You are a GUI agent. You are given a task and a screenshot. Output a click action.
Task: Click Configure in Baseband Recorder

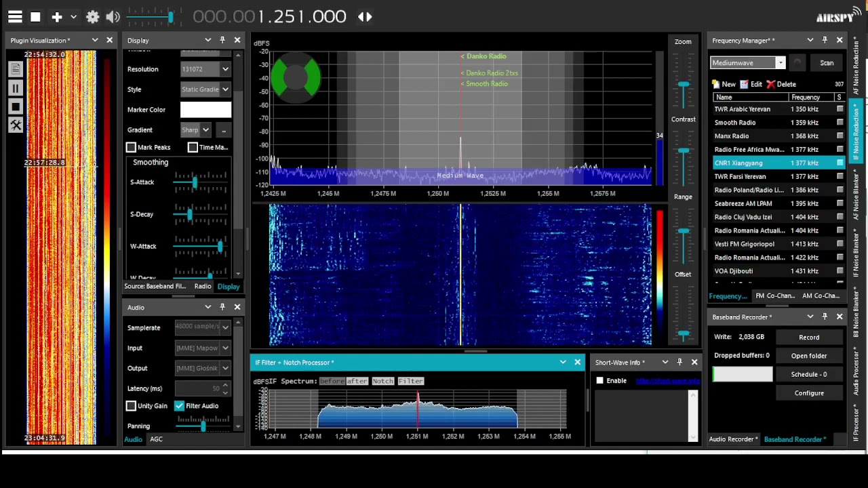pyautogui.click(x=809, y=393)
